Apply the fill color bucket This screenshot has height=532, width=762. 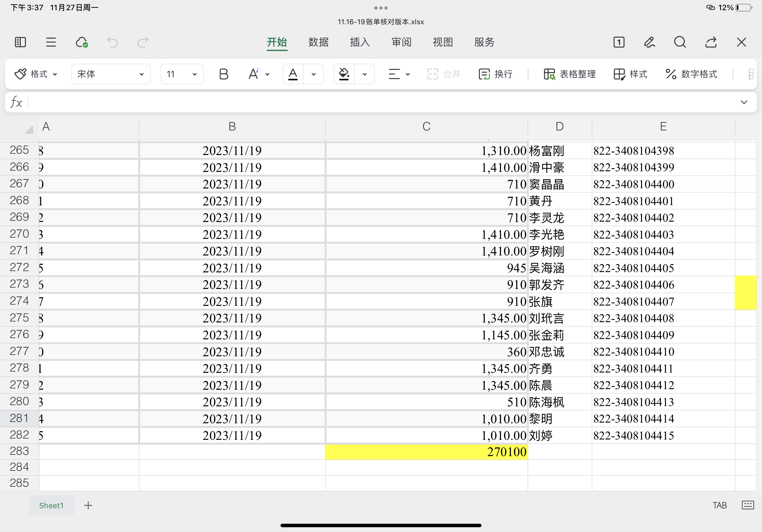(344, 74)
